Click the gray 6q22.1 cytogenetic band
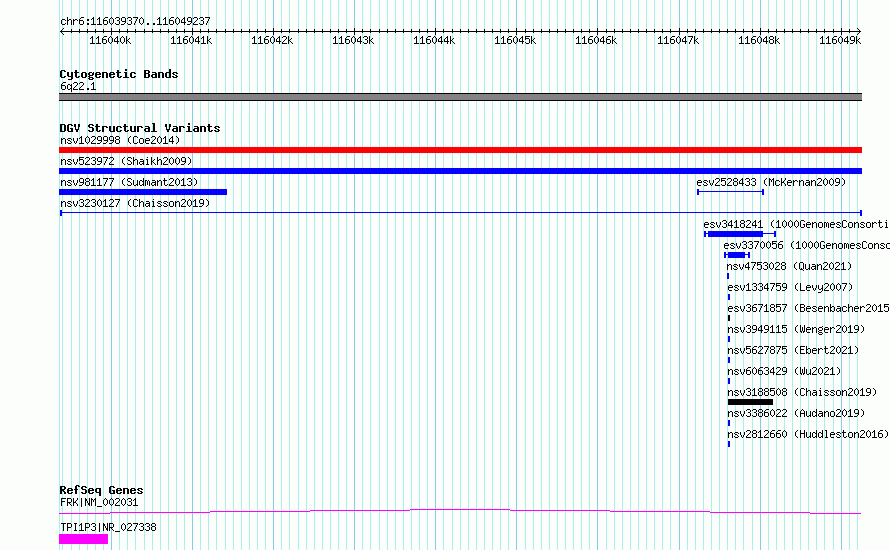Image resolution: width=890 pixels, height=550 pixels. 460,97
